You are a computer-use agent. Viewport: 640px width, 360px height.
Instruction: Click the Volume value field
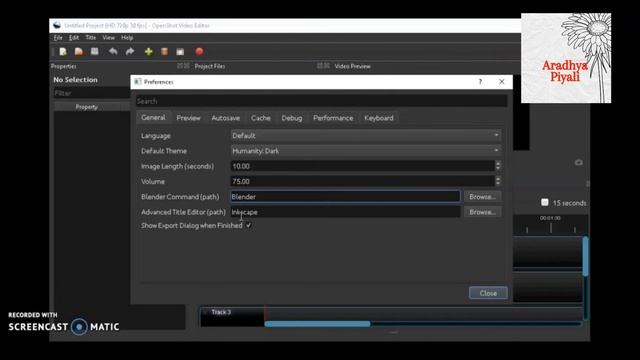point(362,181)
